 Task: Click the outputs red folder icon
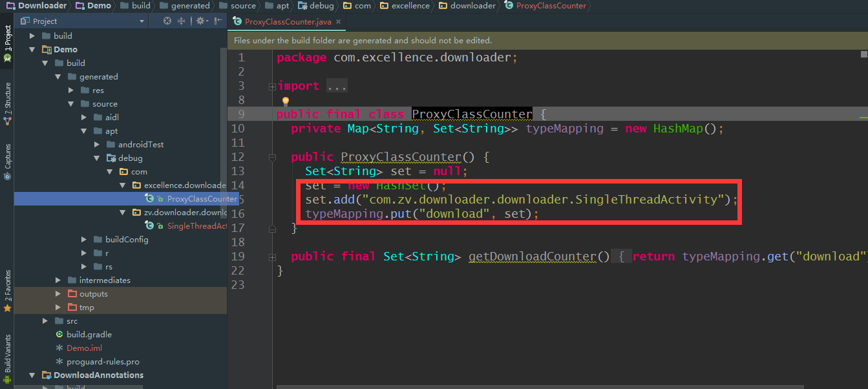[72, 293]
